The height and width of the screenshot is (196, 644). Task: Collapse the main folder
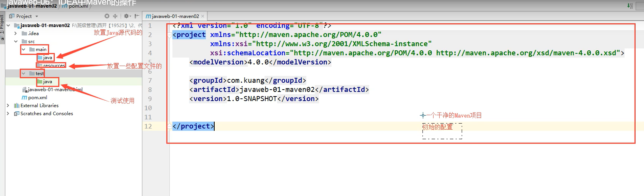pyautogui.click(x=24, y=50)
